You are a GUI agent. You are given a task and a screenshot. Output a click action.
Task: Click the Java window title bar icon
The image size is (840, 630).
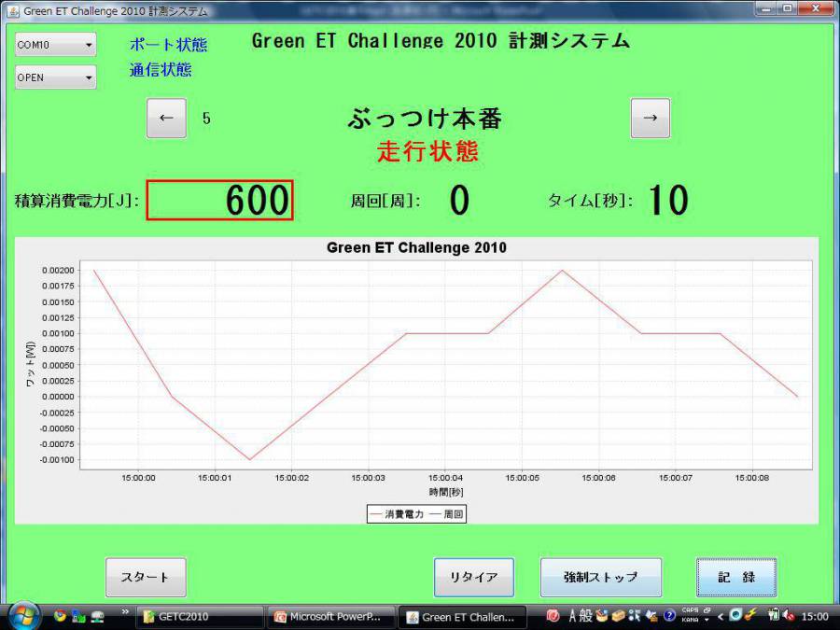pos(13,10)
